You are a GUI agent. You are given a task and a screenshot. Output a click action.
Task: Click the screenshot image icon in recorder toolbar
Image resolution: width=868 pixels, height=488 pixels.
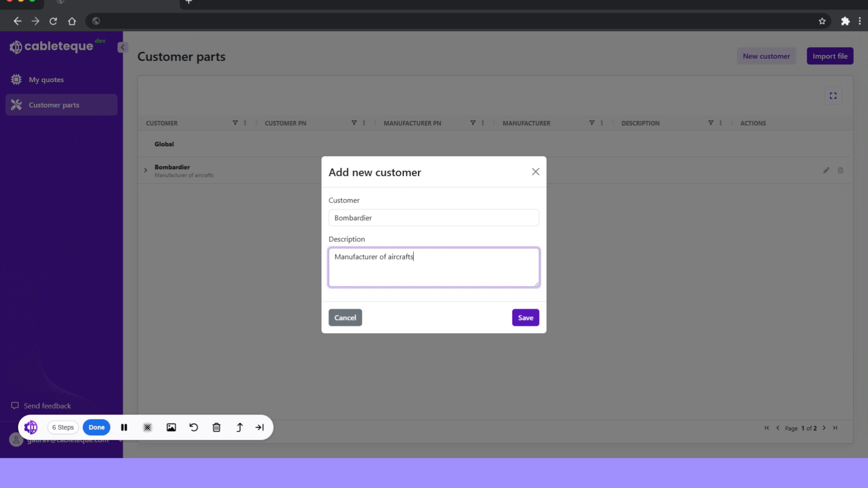coord(171,427)
